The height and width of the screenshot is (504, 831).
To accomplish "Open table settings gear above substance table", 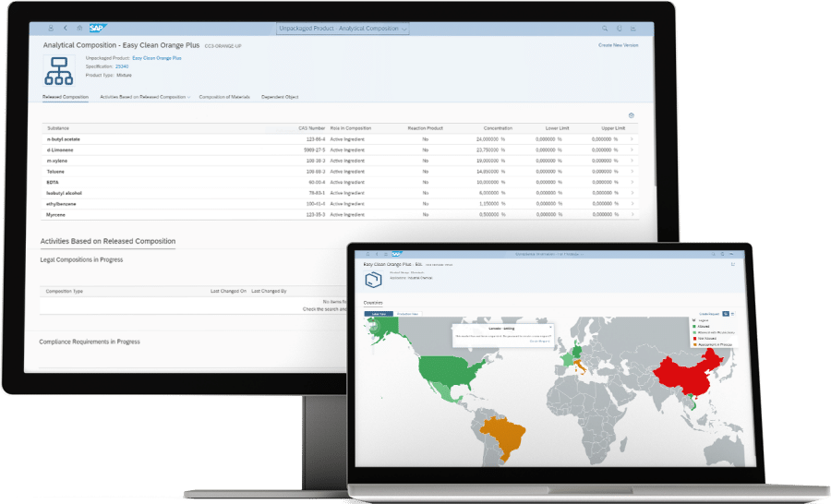I will tap(632, 115).
